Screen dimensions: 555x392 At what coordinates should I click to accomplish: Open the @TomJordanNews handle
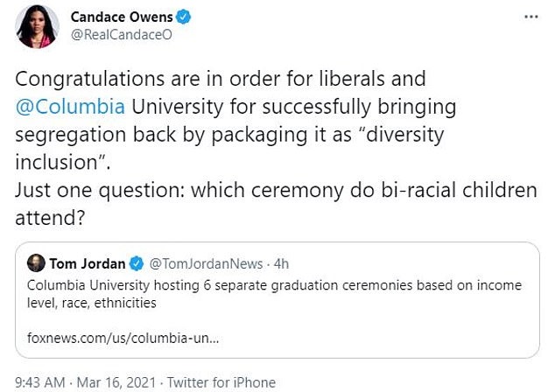click(x=202, y=263)
